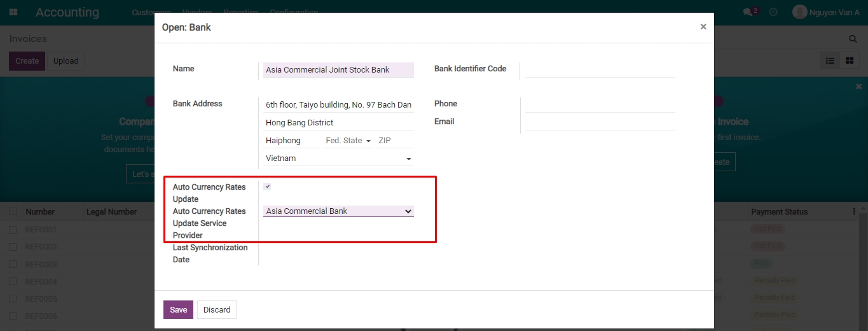Open the apps grid menu icon

tap(13, 12)
